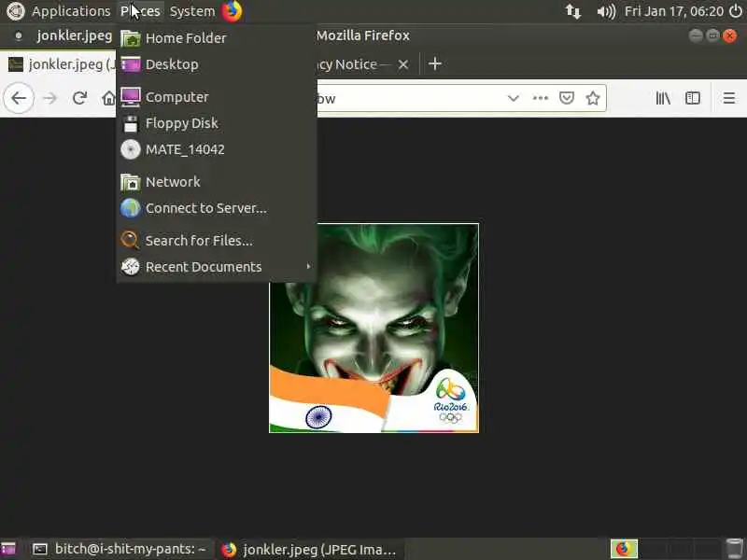The image size is (747, 560).
Task: Open Firefox hamburger menu
Action: 728,98
